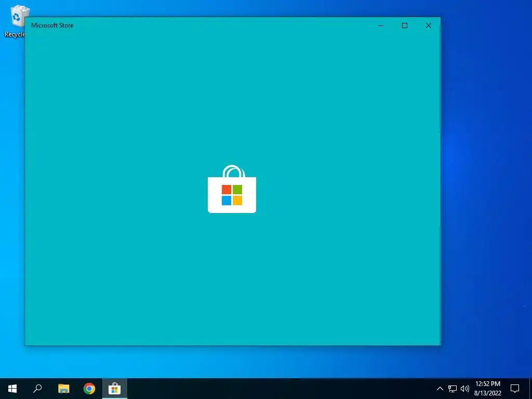The width and height of the screenshot is (532, 399).
Task: Click Show Desktop sliver at taskbar end
Action: [530, 389]
